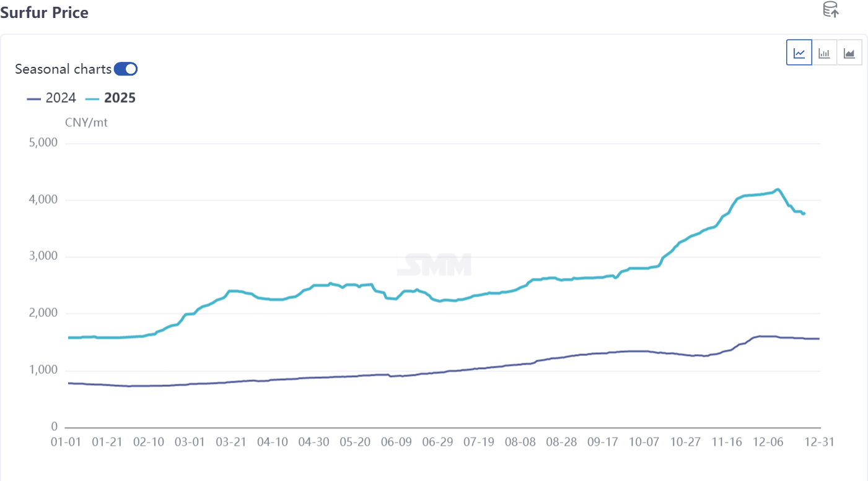This screenshot has width=868, height=481.
Task: Switch to the bar chart view
Action: point(824,53)
